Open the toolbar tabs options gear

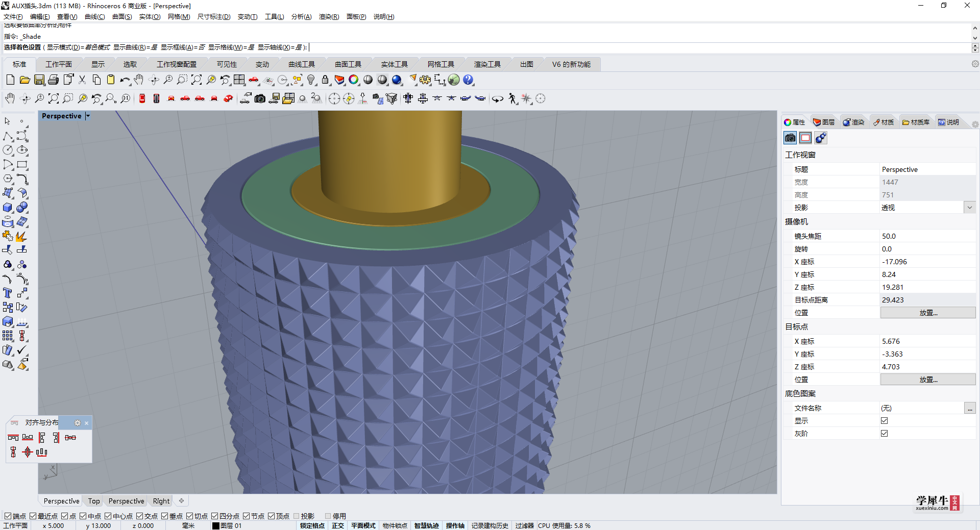coord(975,64)
